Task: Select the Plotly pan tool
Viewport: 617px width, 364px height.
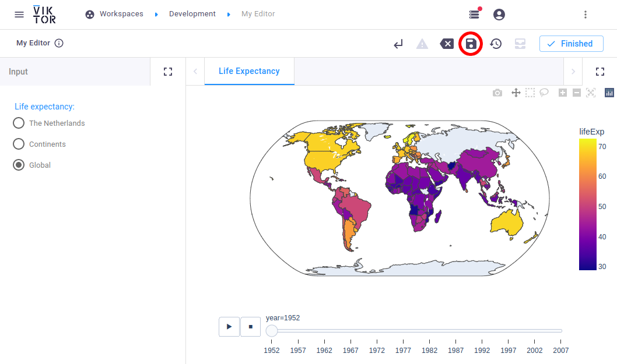Action: [x=516, y=93]
